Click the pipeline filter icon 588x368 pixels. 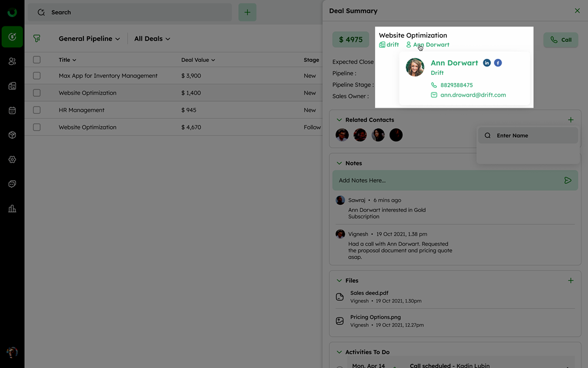[x=36, y=38]
